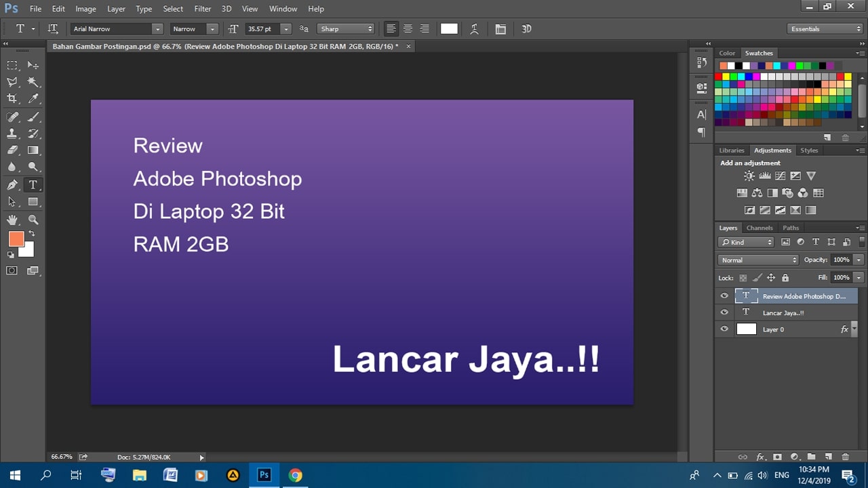
Task: Select the Rectangle shape tool
Action: click(x=33, y=201)
